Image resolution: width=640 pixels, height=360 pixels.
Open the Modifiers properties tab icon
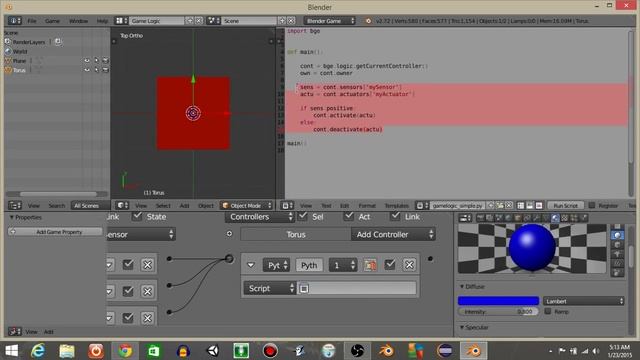pos(536,218)
